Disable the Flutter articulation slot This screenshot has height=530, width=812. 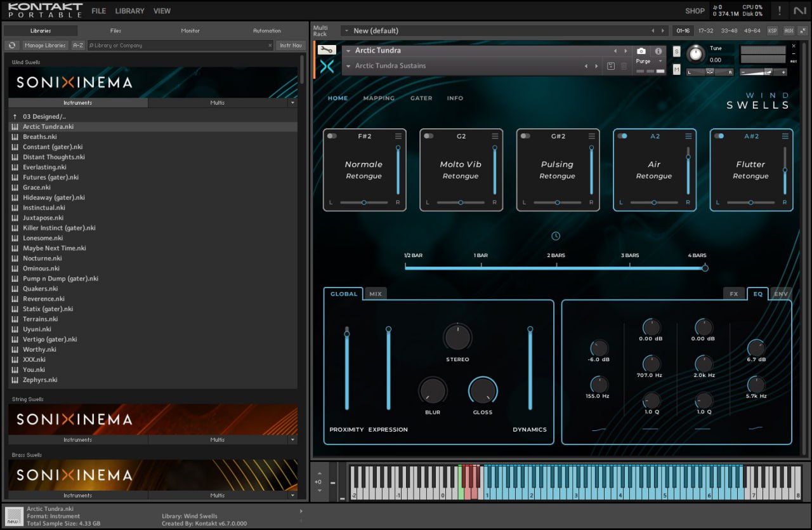(x=719, y=136)
